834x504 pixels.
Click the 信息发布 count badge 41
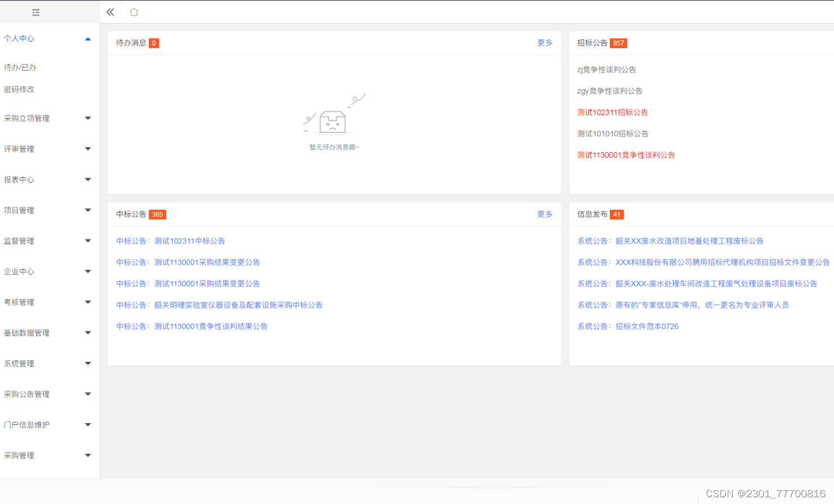coord(617,215)
